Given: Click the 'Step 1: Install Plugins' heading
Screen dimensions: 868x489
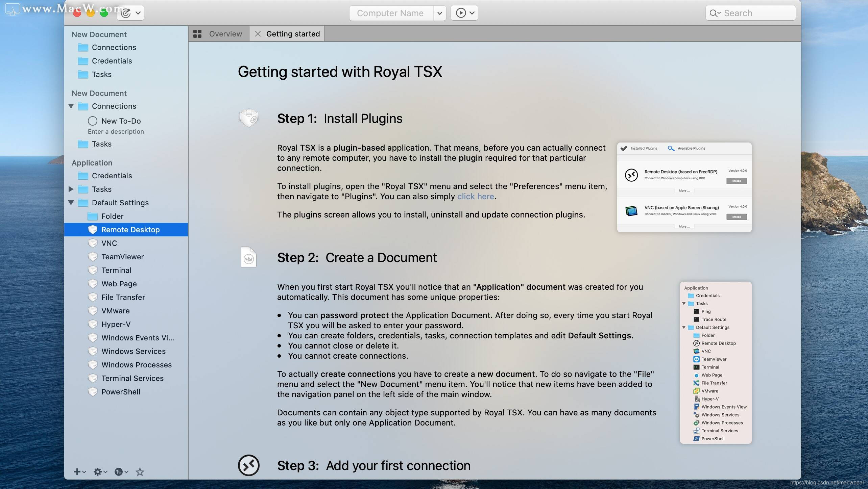Looking at the screenshot, I should click(340, 119).
